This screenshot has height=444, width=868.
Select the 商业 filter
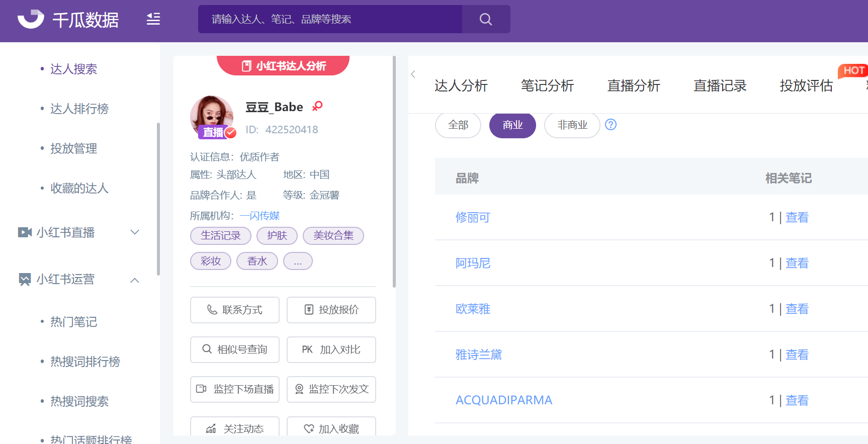click(x=512, y=125)
